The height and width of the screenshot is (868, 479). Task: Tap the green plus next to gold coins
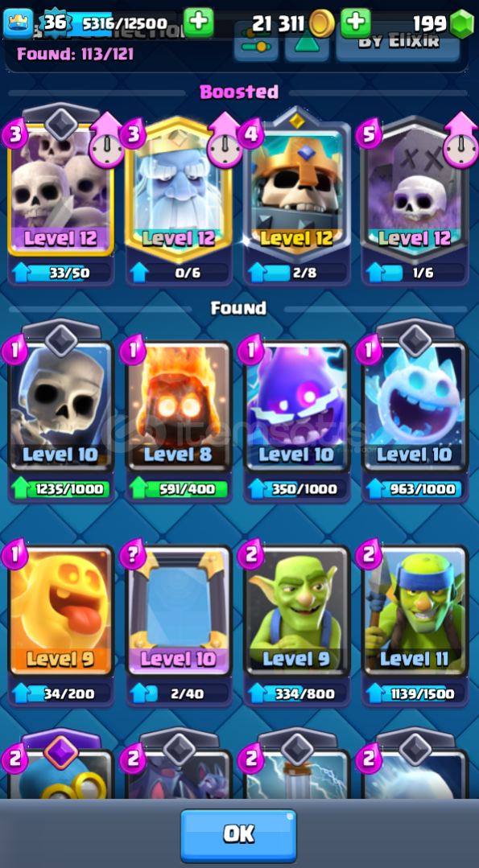point(356,23)
